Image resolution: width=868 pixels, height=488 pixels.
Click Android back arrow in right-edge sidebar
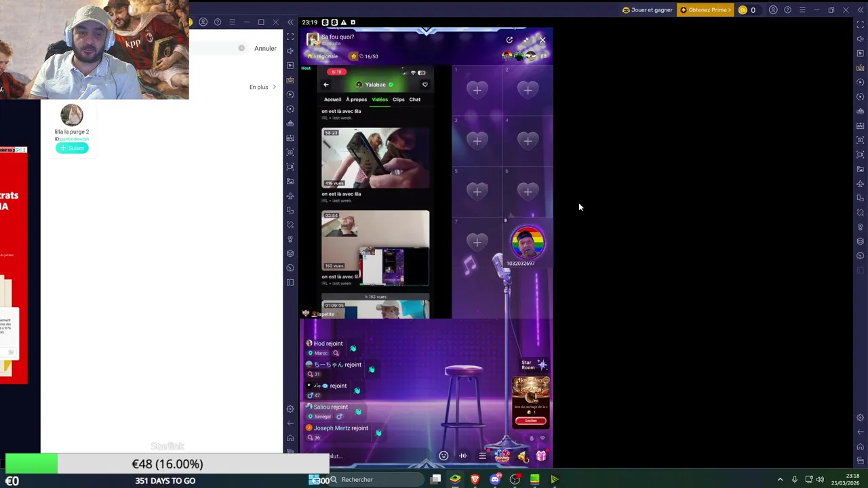pyautogui.click(x=861, y=432)
